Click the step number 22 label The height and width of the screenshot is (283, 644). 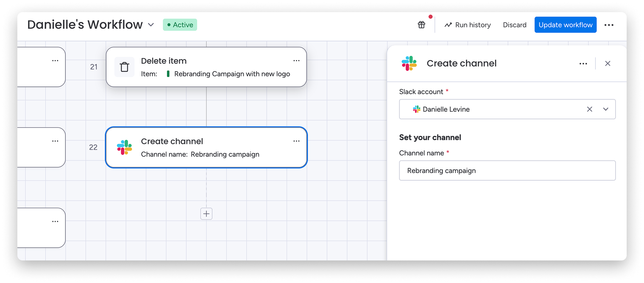(93, 147)
